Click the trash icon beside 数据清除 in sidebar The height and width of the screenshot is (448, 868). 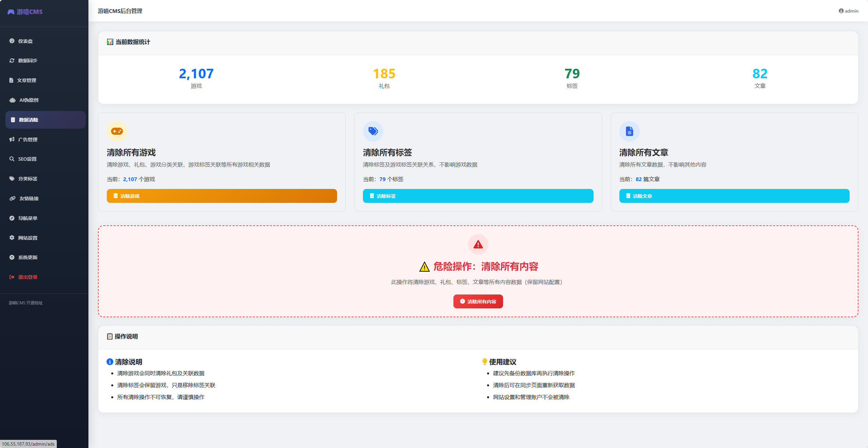[13, 120]
